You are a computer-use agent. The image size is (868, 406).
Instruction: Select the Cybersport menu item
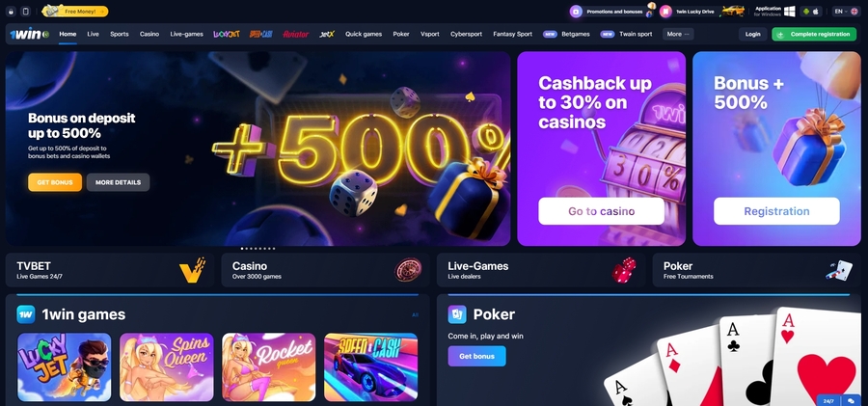(466, 34)
